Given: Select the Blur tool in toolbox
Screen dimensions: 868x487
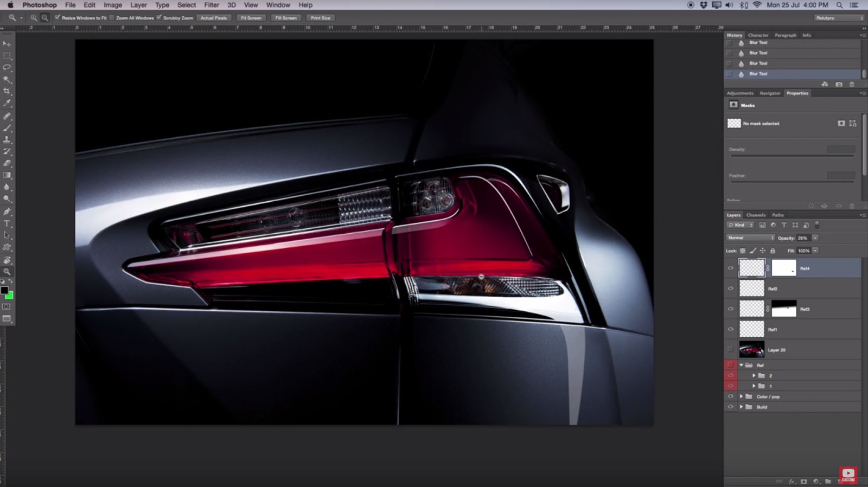Looking at the screenshot, I should pyautogui.click(x=7, y=187).
